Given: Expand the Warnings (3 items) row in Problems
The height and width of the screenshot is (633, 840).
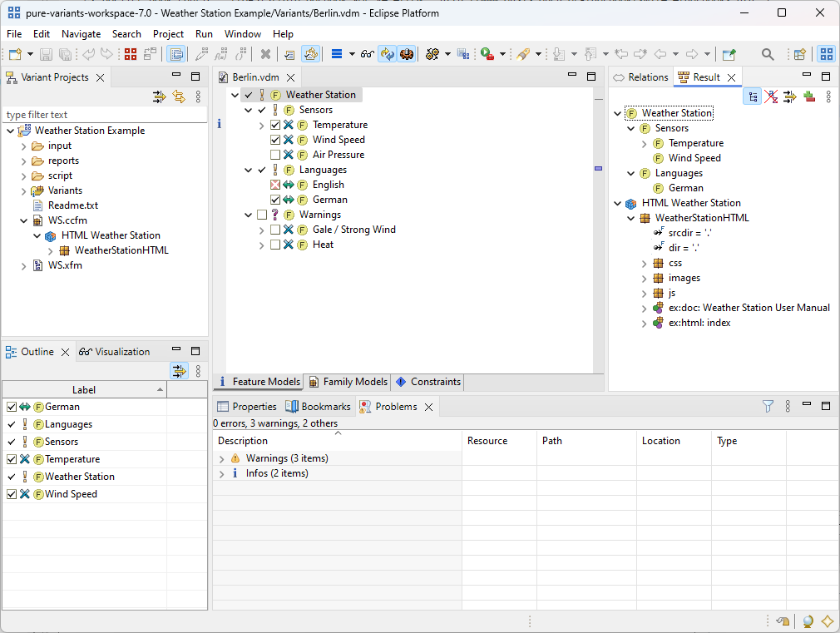Looking at the screenshot, I should (x=223, y=457).
